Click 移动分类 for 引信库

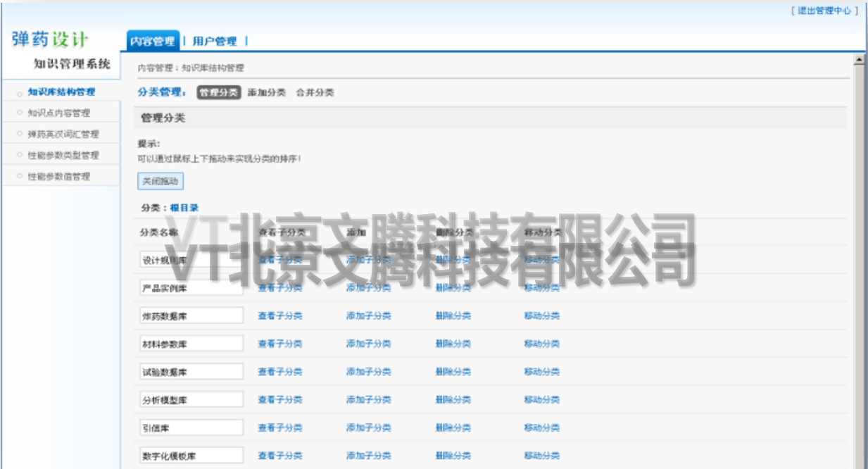(x=542, y=428)
